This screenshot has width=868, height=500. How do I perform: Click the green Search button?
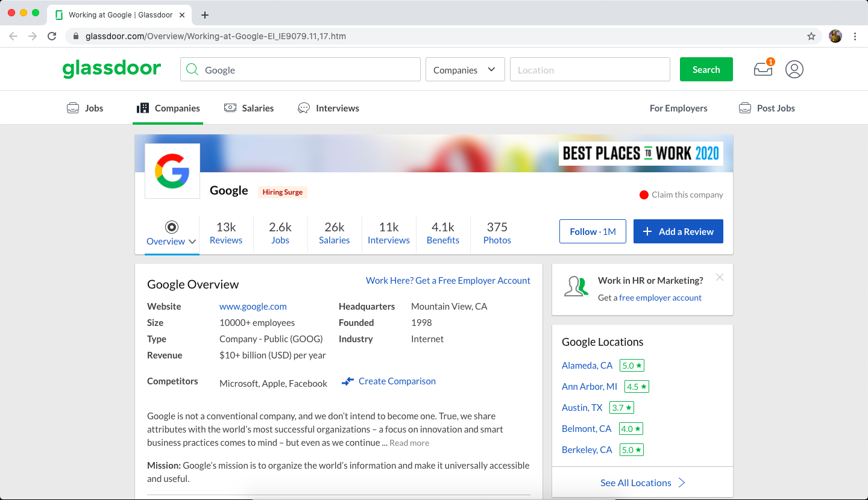point(706,69)
